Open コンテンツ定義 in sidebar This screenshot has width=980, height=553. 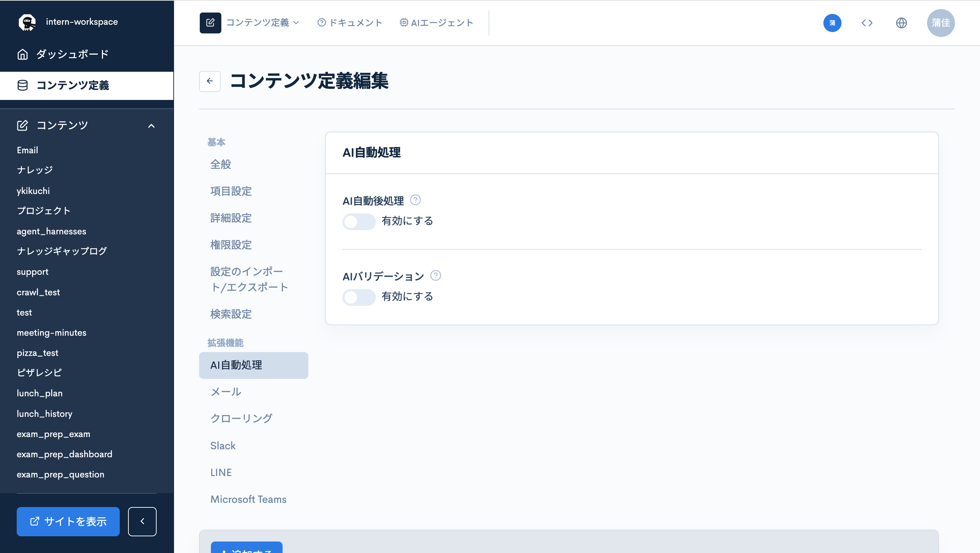click(87, 85)
